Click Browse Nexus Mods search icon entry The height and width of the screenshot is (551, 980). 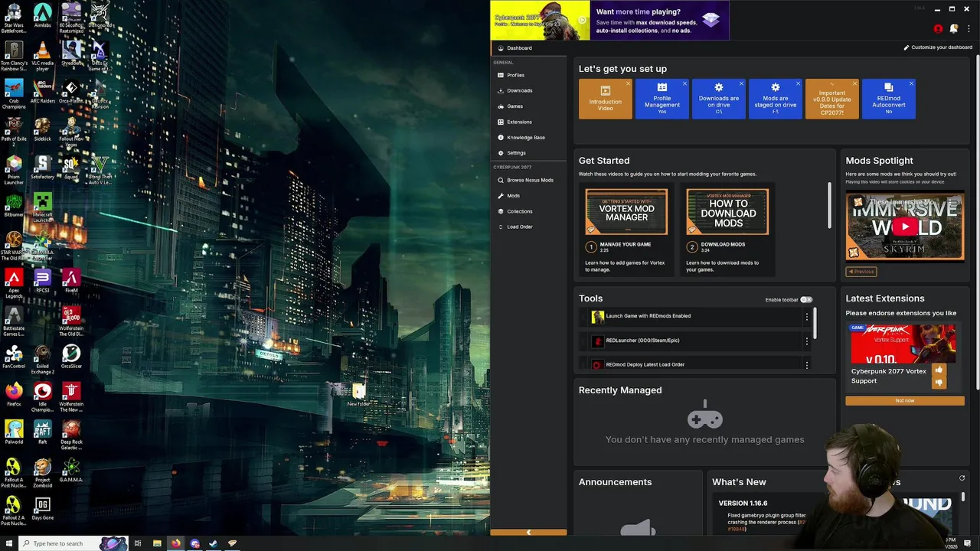(528, 180)
